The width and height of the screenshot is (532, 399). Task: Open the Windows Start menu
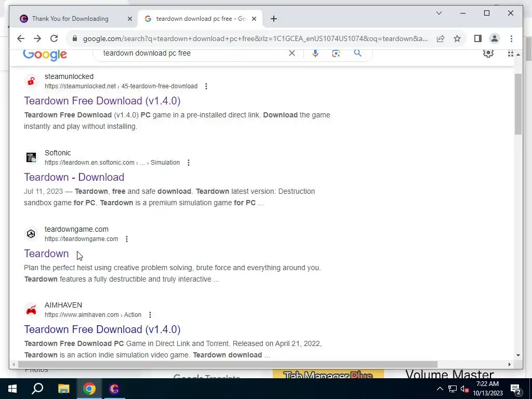(x=12, y=389)
